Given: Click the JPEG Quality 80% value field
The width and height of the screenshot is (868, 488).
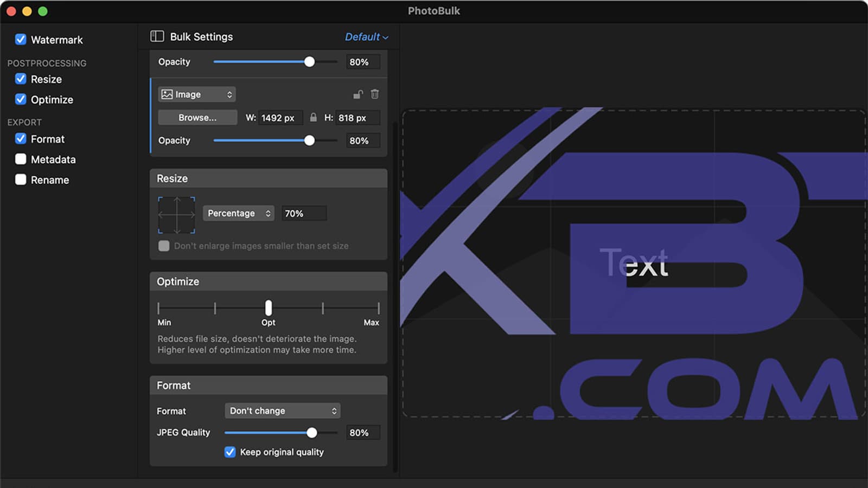Looking at the screenshot, I should tap(362, 433).
